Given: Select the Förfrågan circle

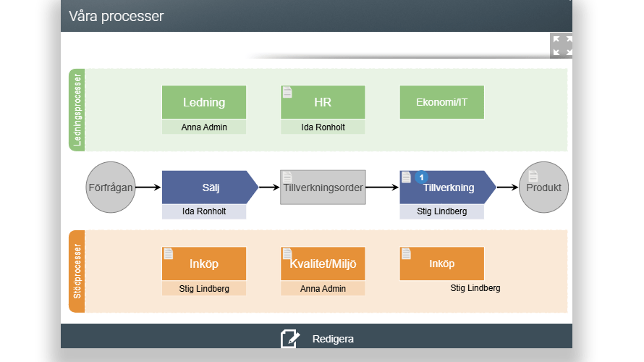Looking at the screenshot, I should (x=111, y=188).
